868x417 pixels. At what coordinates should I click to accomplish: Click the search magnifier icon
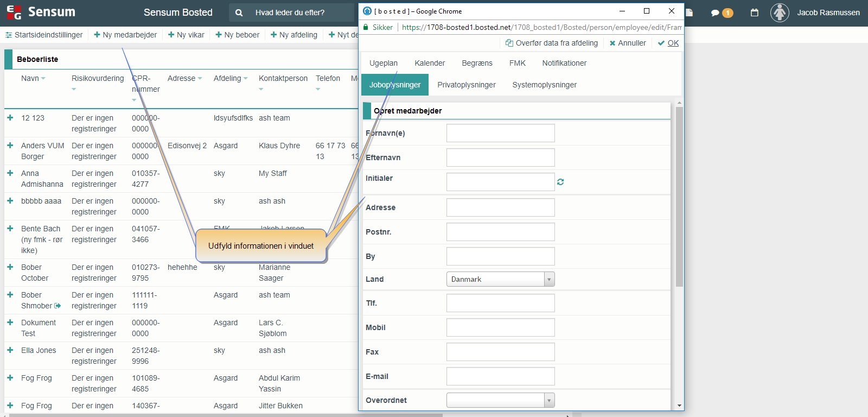coord(239,12)
